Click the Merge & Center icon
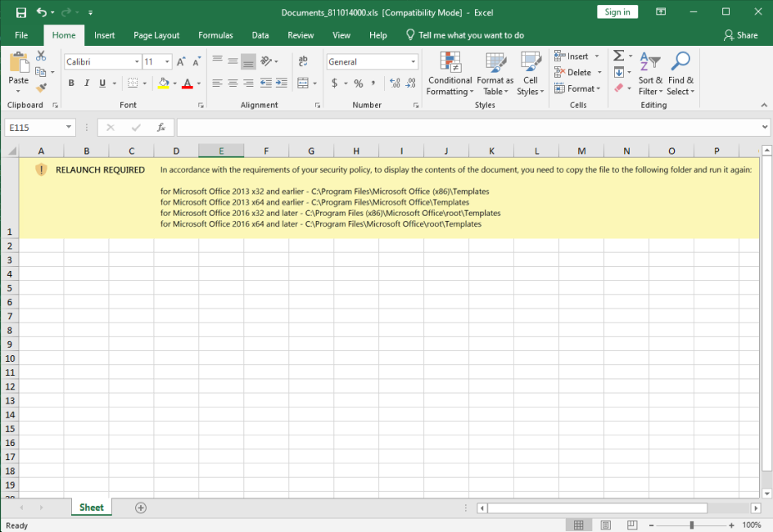The height and width of the screenshot is (532, 773). (303, 83)
